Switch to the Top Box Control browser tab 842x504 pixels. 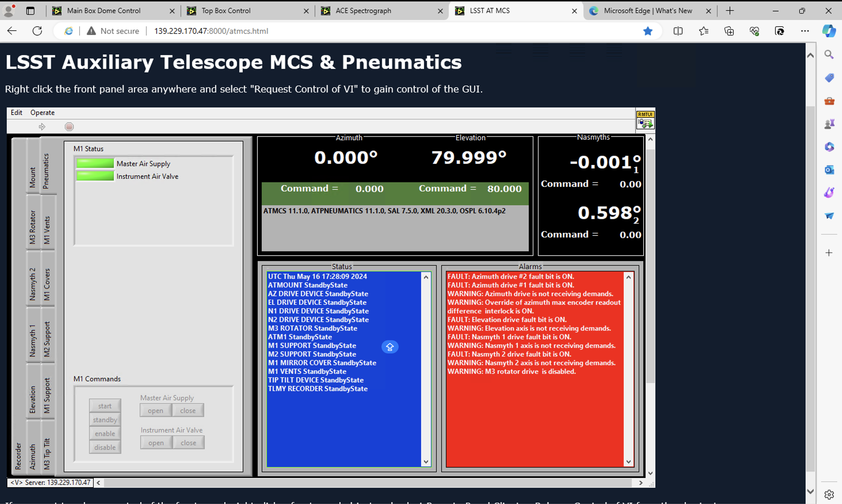(x=226, y=11)
